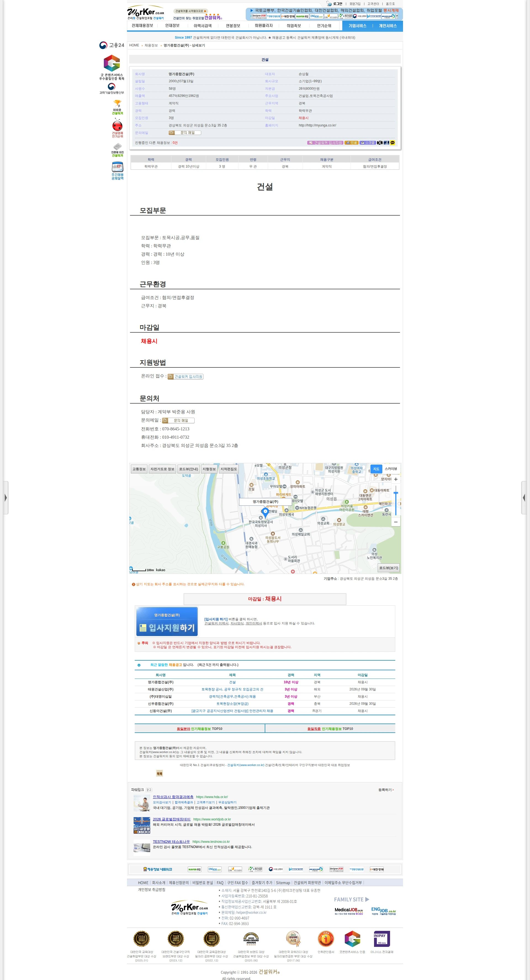Viewport: 530px width, 980px height.
Task: Share the posting via KakaoTalk
Action: click(392, 143)
